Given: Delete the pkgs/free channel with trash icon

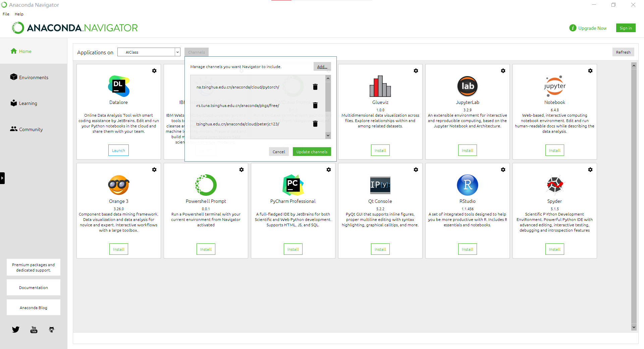Looking at the screenshot, I should pos(315,105).
